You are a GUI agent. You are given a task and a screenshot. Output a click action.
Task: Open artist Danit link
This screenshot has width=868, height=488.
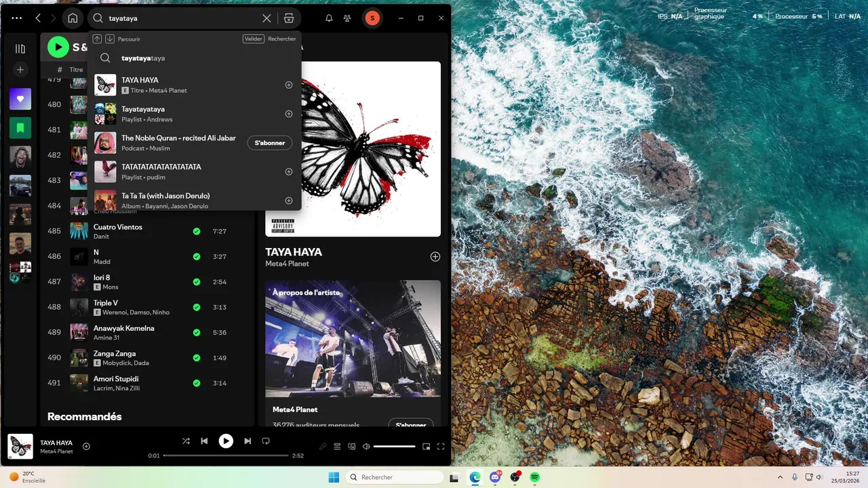[x=100, y=237]
